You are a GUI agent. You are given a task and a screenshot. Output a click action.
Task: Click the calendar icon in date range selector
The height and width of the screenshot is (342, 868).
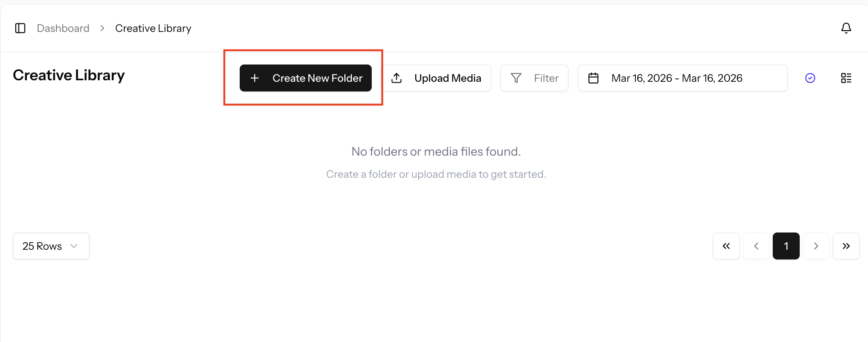594,78
